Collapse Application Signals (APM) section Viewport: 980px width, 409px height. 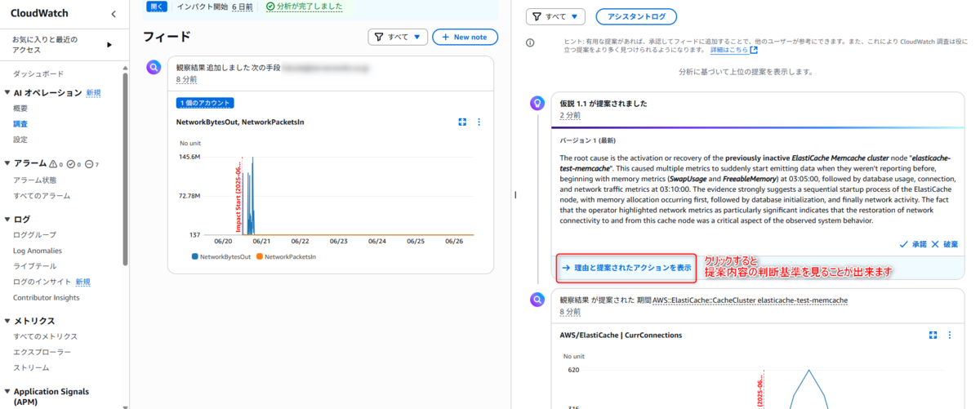(7, 392)
